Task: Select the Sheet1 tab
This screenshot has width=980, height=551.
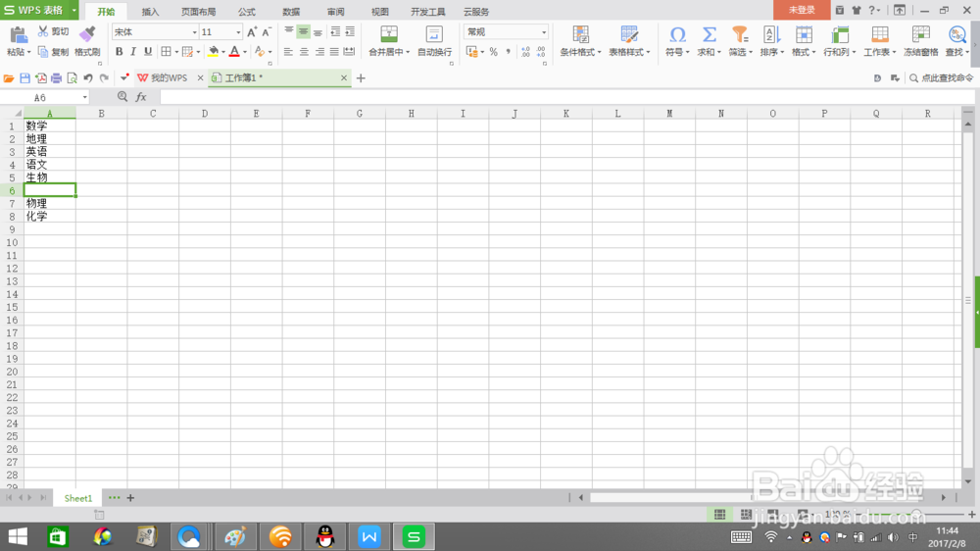Action: click(x=78, y=498)
